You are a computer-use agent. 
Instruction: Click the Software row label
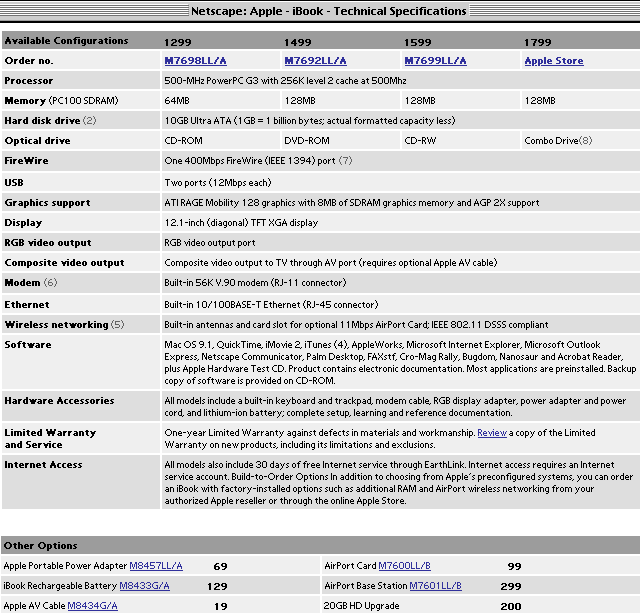28,345
